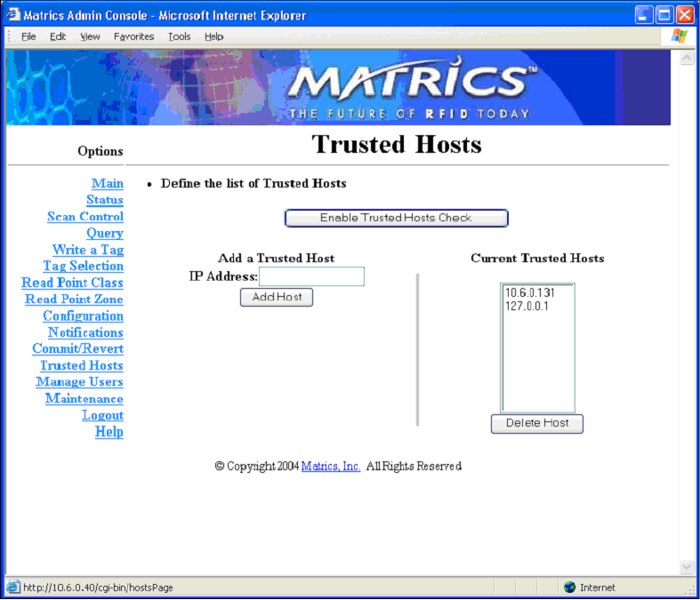Screen dimensions: 700x600
Task: Open the Read Point Zone link
Action: tap(74, 300)
